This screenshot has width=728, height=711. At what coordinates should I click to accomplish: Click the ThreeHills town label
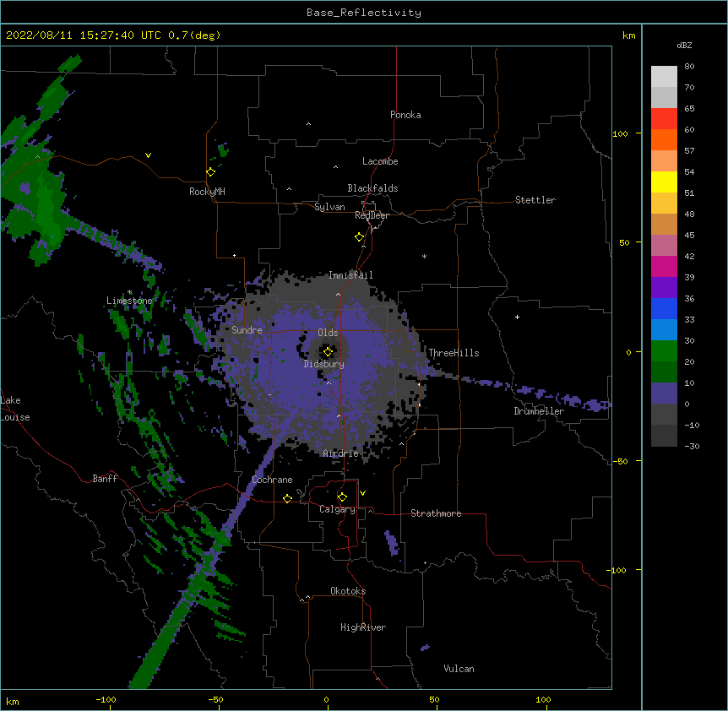(454, 353)
